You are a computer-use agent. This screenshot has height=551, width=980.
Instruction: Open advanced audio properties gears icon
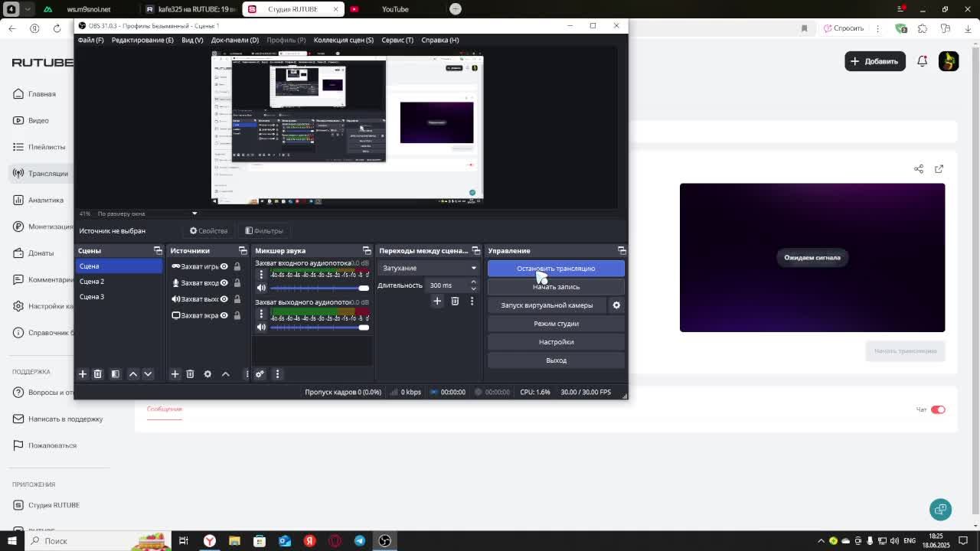(260, 374)
